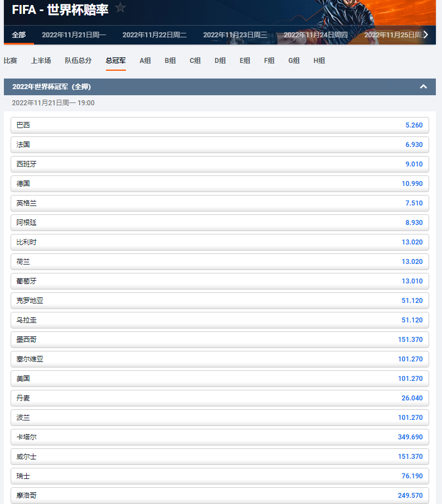Choose 丹麦 at odds 26.040
Screen dimensions: 442x504
click(220, 398)
